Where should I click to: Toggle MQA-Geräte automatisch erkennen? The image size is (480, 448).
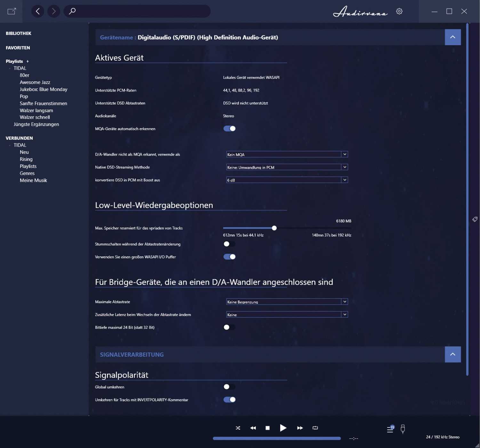[x=229, y=128]
